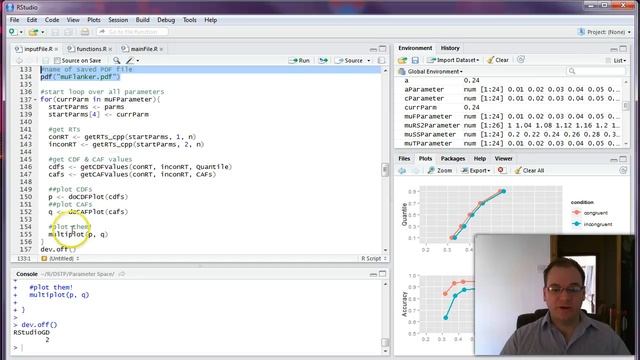Image resolution: width=640 pixels, height=360 pixels.
Task: Click the previous plot arrow icon
Action: pos(402,171)
